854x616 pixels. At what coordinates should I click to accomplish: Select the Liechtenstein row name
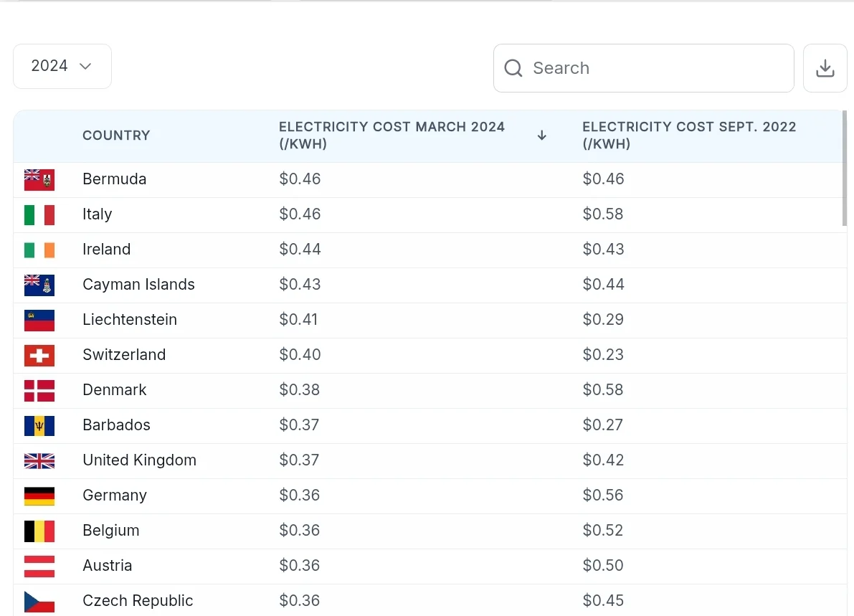click(130, 320)
